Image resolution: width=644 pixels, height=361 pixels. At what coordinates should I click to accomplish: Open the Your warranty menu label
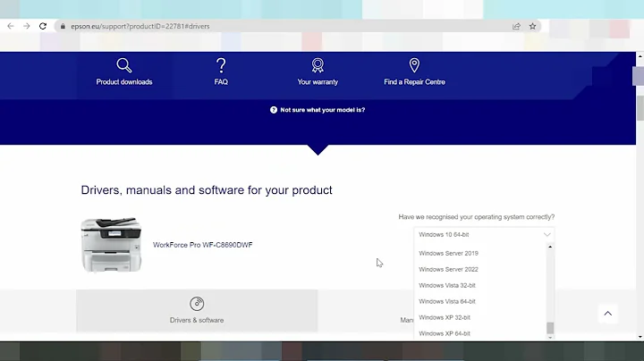(318, 82)
